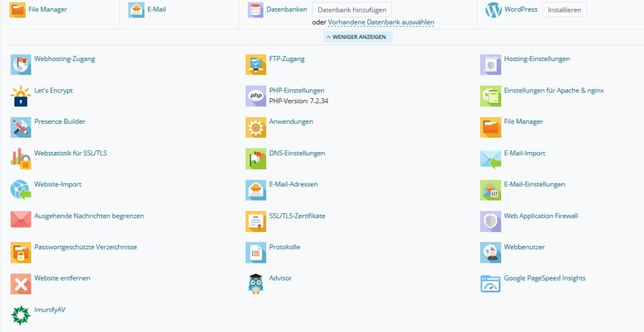Open the E-Mail-Adressen envelope icon
The width and height of the screenshot is (644, 332).
point(256,191)
